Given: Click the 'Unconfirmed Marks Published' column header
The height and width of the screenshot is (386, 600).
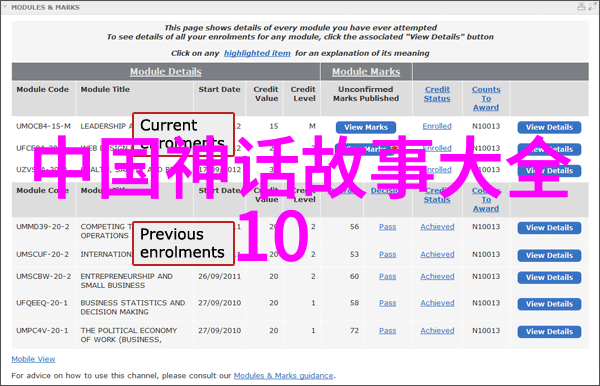Looking at the screenshot, I should point(366,94).
